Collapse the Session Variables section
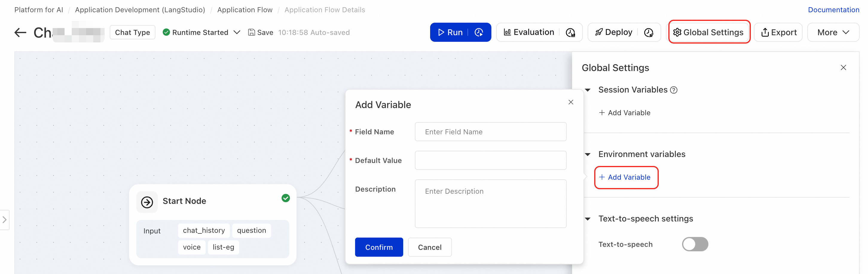This screenshot has width=868, height=274. coord(588,90)
